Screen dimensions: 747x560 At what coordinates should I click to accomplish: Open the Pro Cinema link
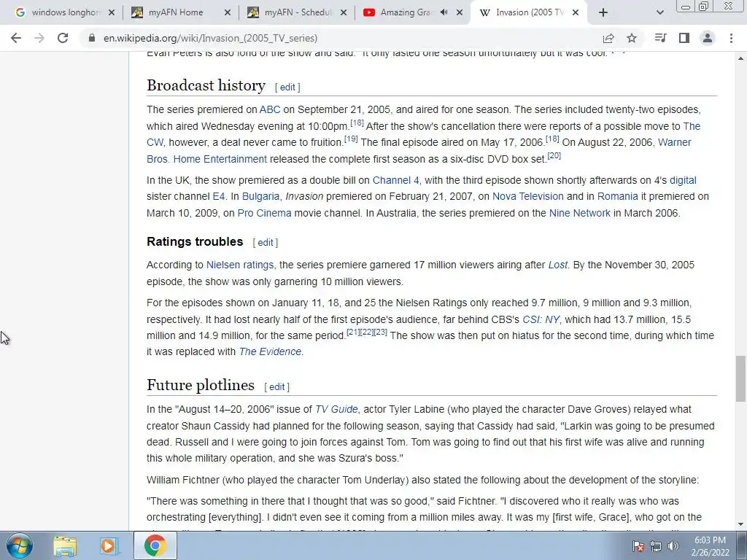[264, 214]
